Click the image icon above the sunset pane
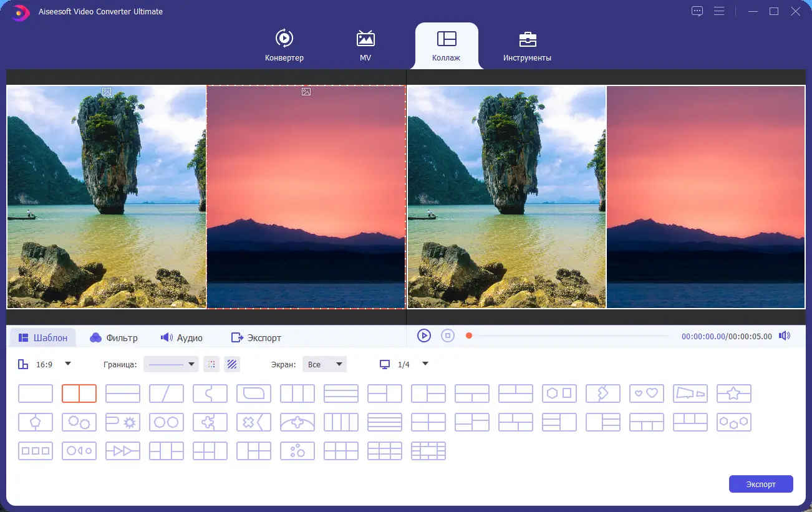812x512 pixels. point(306,92)
